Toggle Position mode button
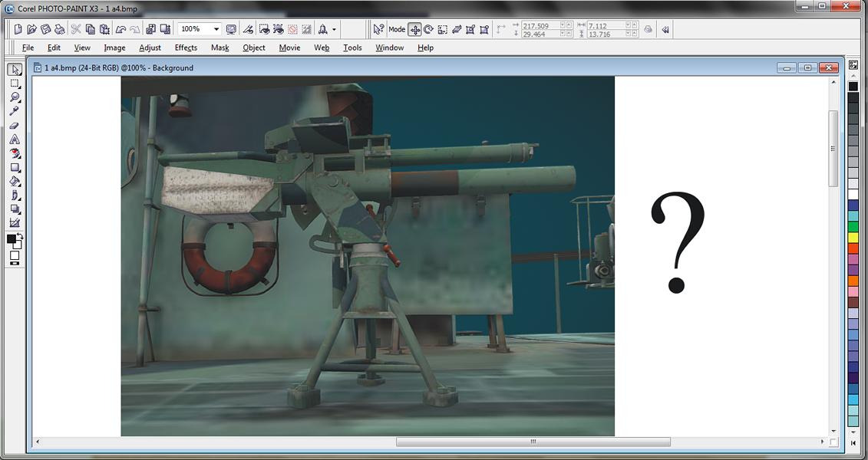The height and width of the screenshot is (460, 868). point(414,29)
